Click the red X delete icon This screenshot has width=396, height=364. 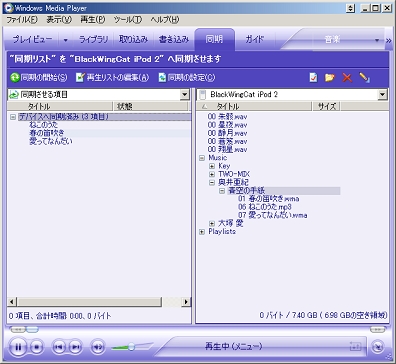point(347,78)
